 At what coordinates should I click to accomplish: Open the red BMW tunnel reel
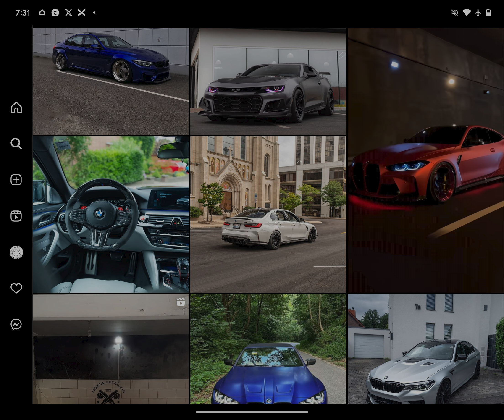pyautogui.click(x=425, y=160)
